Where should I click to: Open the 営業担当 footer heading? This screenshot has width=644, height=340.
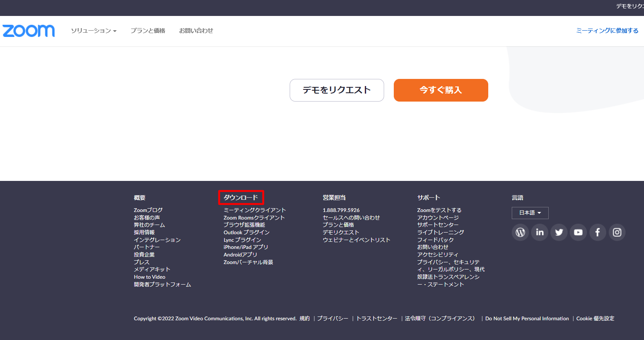(334, 198)
